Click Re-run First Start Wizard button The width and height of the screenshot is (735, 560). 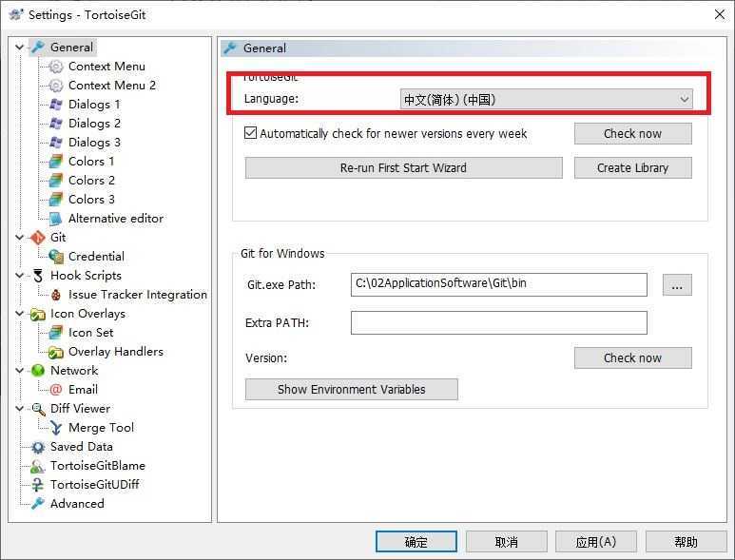pos(403,167)
